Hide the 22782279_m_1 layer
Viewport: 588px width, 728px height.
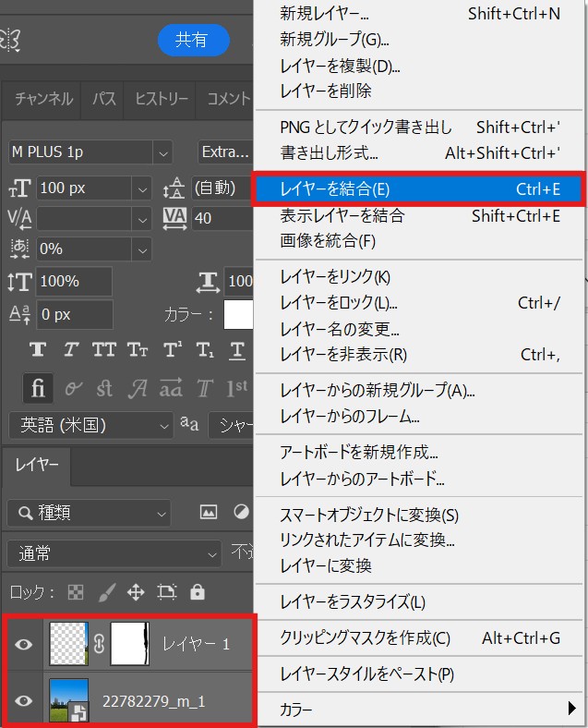(24, 700)
